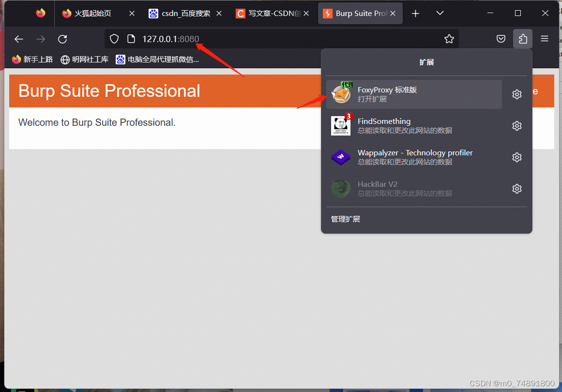
Task: Click the page info document icon
Action: (x=131, y=39)
